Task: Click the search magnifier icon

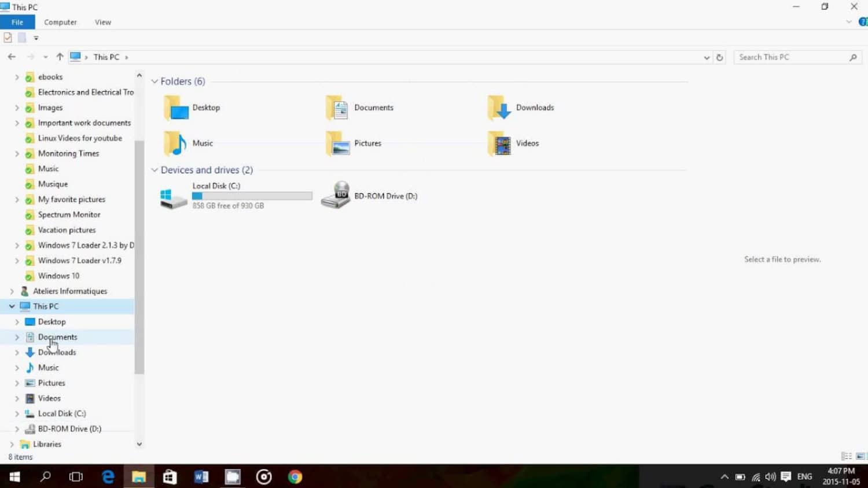Action: tap(853, 57)
